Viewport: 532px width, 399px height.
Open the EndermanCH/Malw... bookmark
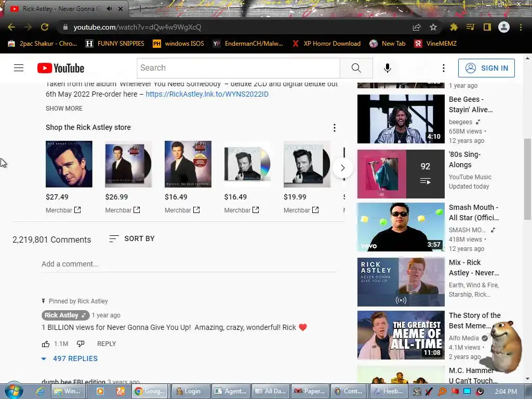[x=248, y=44]
